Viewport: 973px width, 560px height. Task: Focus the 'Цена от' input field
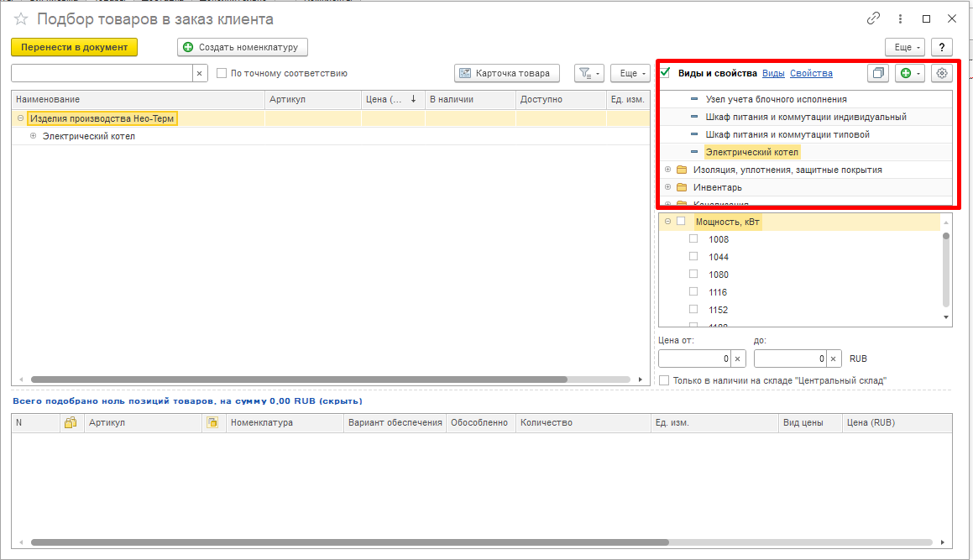[694, 359]
